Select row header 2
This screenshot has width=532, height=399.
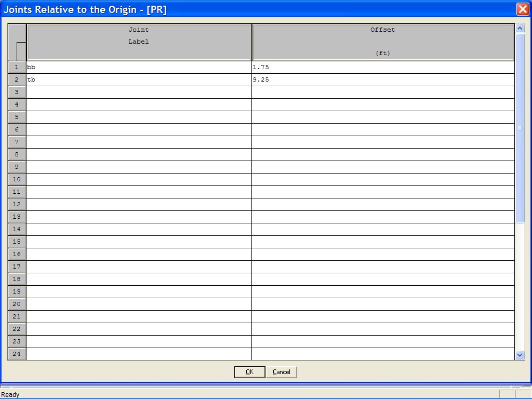tap(17, 79)
